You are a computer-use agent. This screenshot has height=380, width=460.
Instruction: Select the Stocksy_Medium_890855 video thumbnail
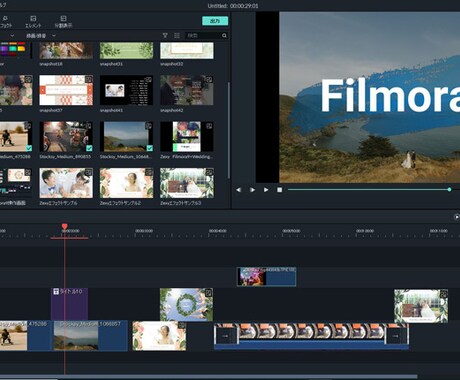point(66,136)
